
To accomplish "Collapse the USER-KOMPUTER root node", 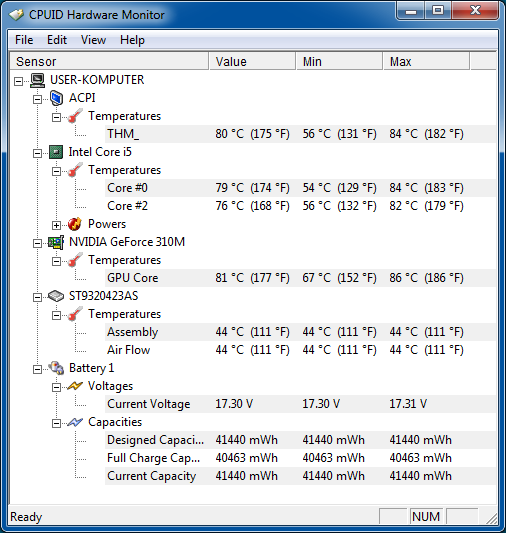I will click(x=18, y=81).
